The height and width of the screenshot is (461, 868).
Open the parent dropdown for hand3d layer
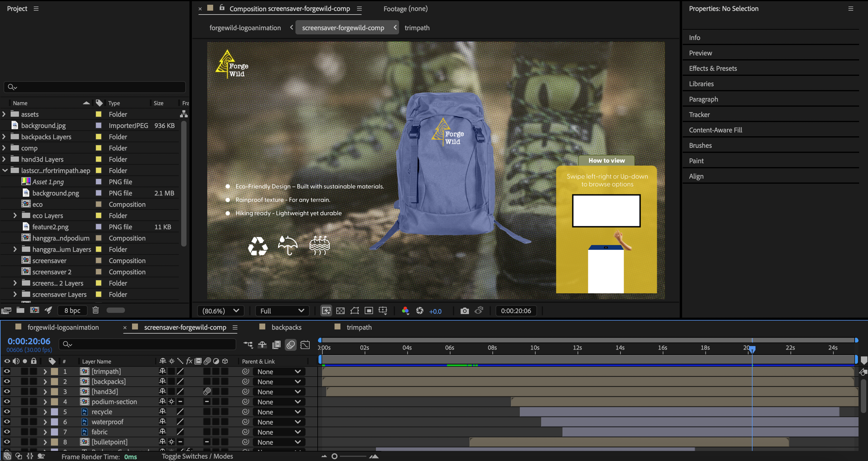click(279, 392)
